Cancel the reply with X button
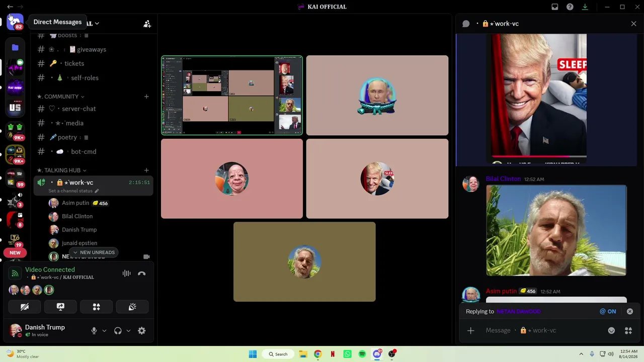Viewport: 644px width, 362px height. (630, 312)
